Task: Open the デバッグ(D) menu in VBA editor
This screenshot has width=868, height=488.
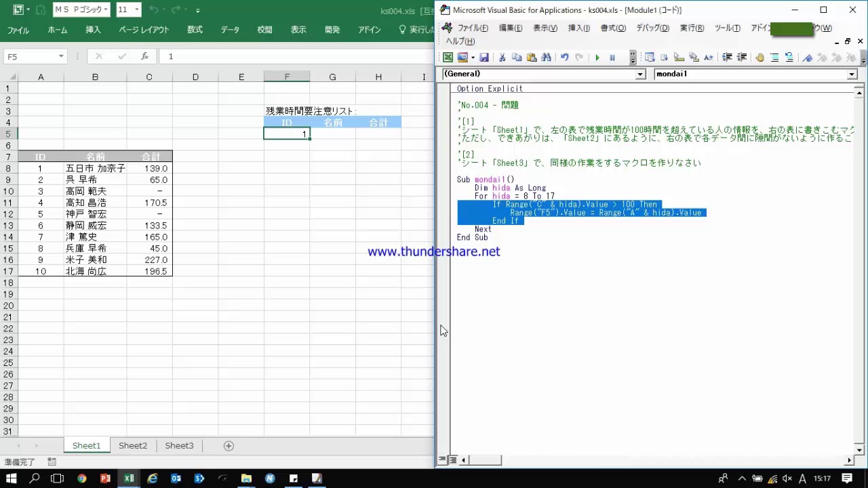Action: click(x=652, y=28)
